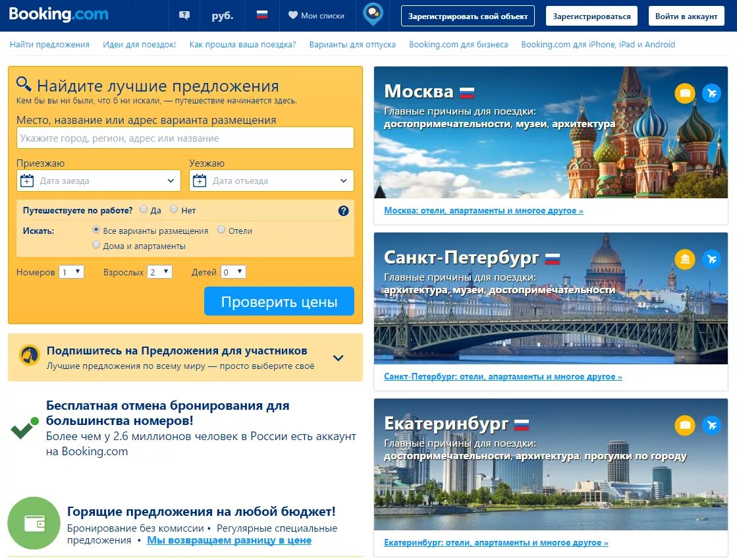Click the flag beside Екатеринбург title
737x560 pixels.
(x=522, y=424)
